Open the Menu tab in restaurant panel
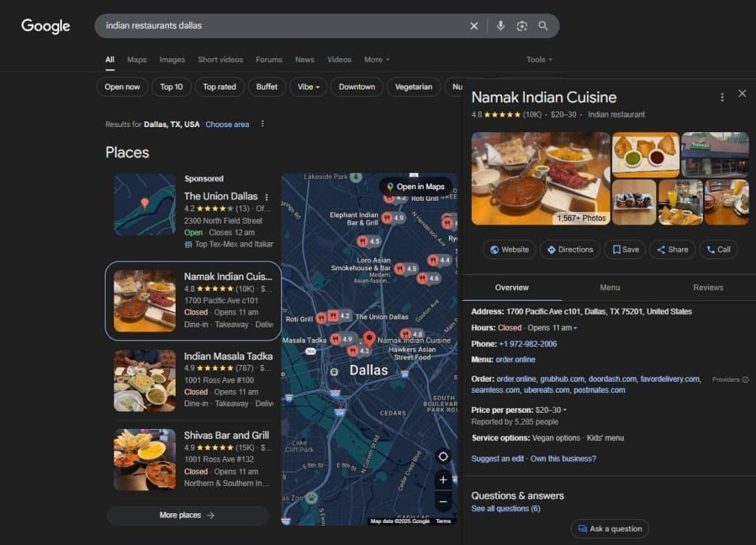Screen dimensions: 756x545 point(610,287)
